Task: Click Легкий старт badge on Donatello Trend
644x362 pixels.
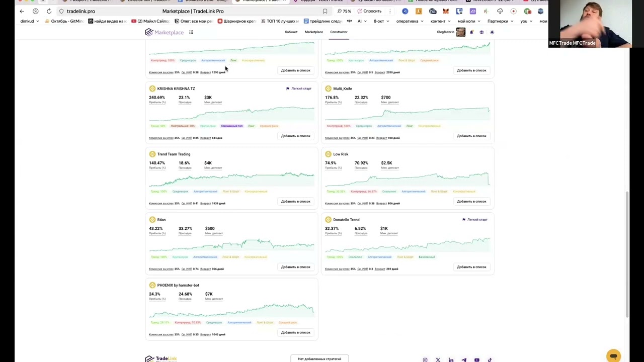Action: [x=475, y=220]
